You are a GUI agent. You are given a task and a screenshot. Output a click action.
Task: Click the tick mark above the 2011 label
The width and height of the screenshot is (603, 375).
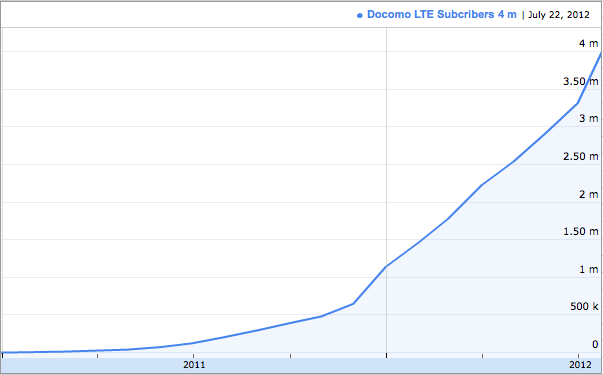coord(193,356)
